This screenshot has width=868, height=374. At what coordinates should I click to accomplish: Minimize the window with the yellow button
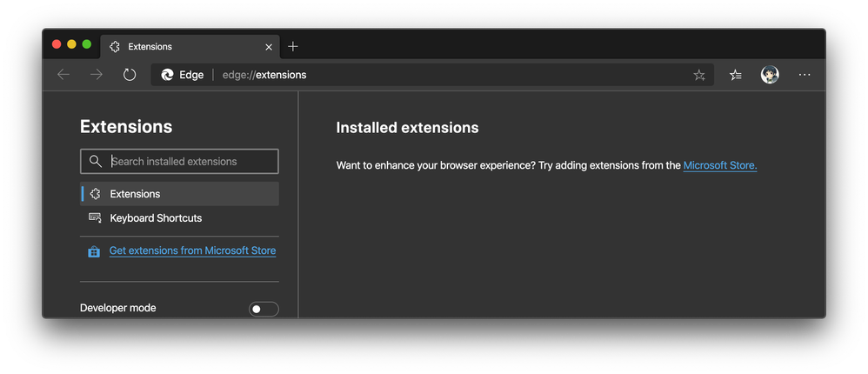(x=71, y=44)
